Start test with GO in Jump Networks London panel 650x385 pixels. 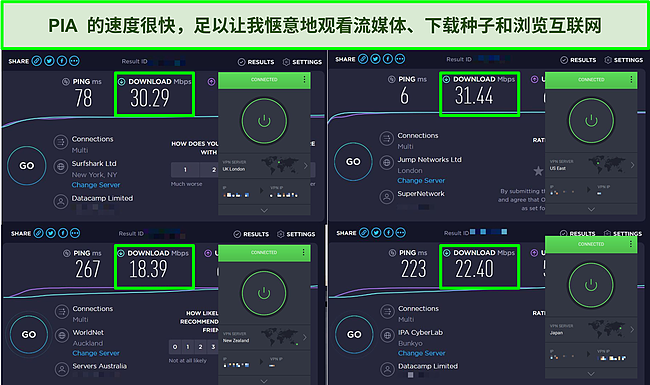(353, 162)
